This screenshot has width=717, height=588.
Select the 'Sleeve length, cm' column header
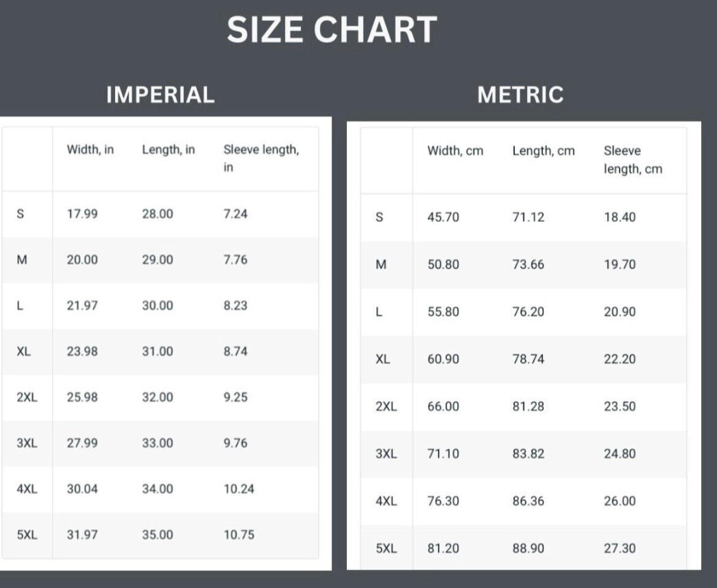tap(632, 159)
